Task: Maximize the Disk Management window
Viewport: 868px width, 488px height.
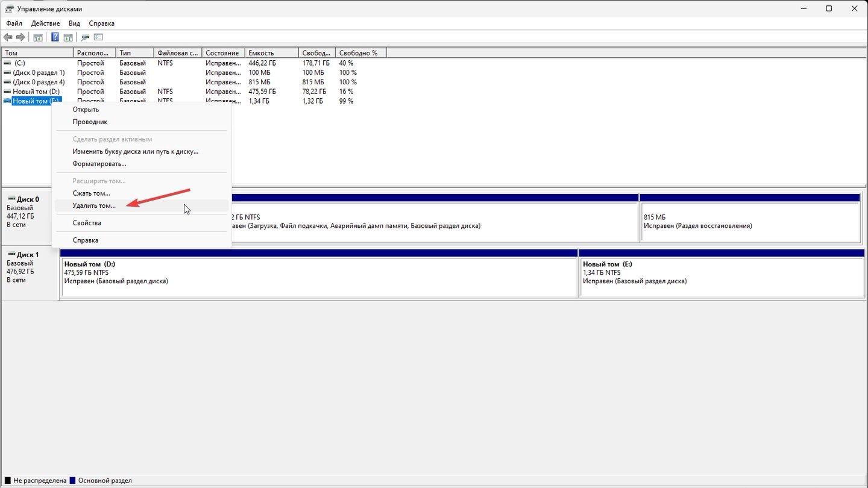Action: 829,9
